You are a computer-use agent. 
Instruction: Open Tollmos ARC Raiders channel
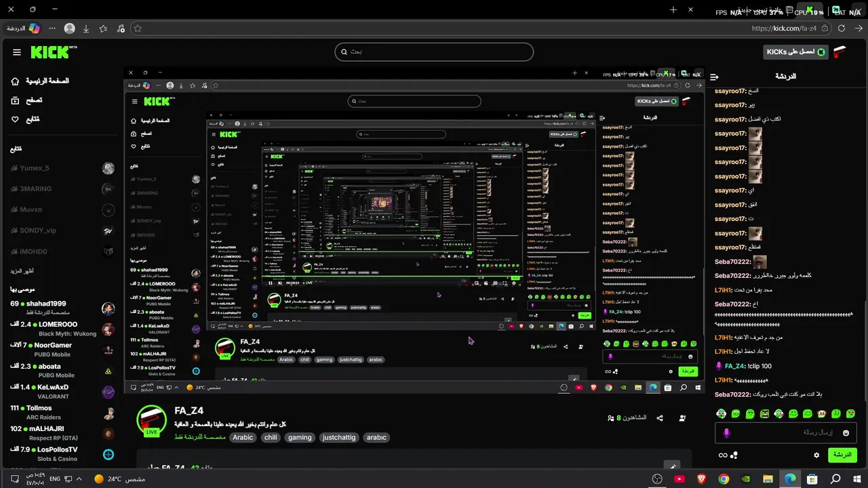tap(62, 413)
